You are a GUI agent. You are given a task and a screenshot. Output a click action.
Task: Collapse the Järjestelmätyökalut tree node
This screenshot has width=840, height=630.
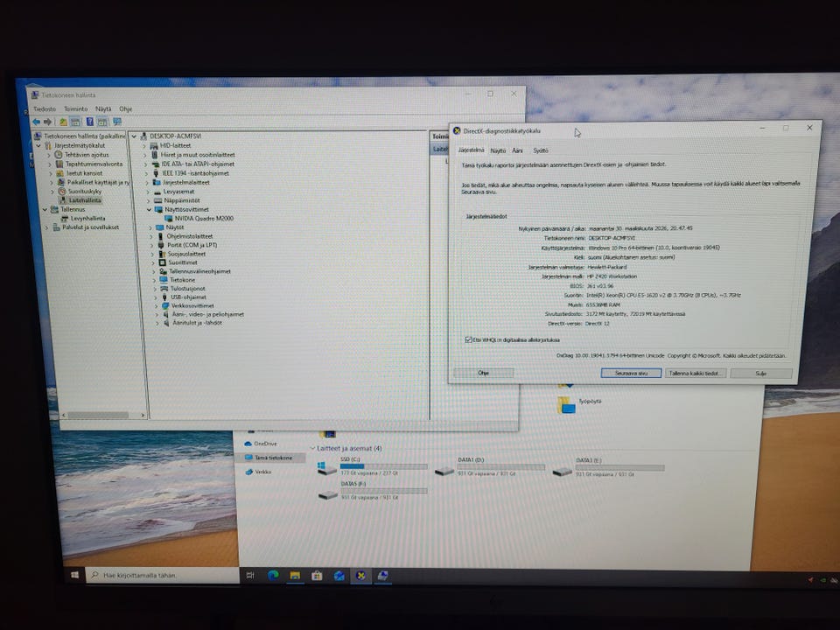[38, 145]
